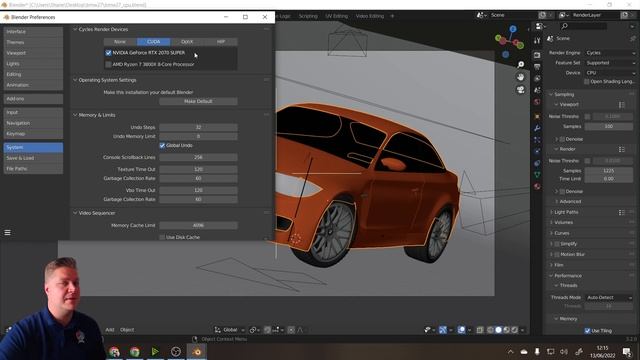Open the World properties tab icon
The height and width of the screenshot is (360, 640).
coord(537,102)
